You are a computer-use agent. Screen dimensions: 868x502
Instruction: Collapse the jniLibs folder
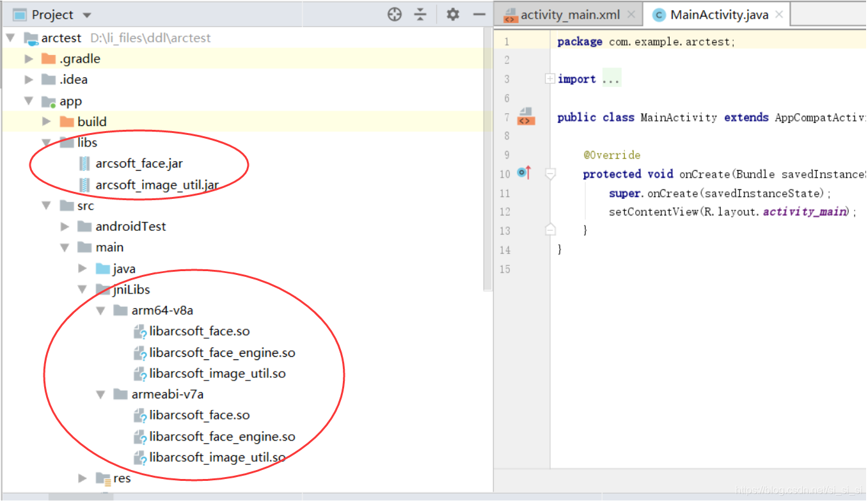82,289
